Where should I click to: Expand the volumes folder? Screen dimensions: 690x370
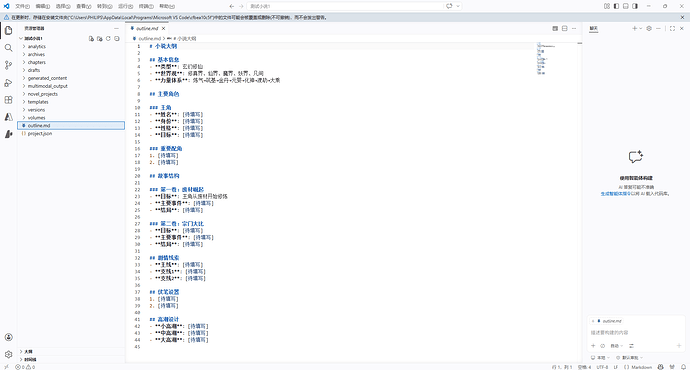[x=70, y=117]
